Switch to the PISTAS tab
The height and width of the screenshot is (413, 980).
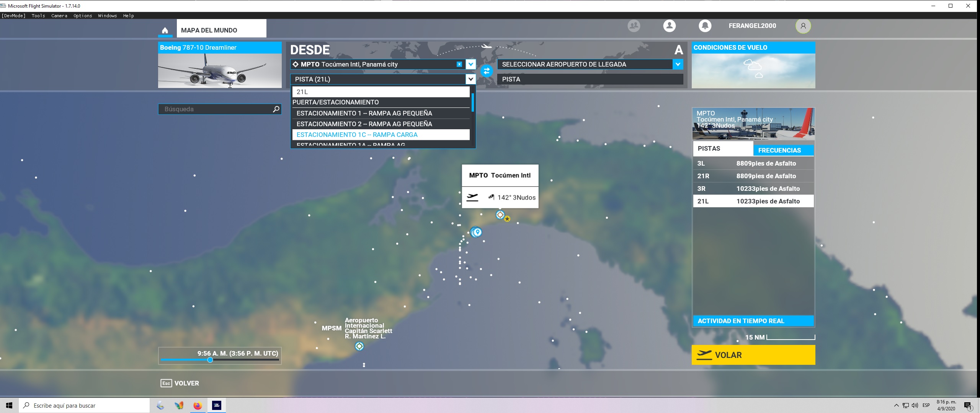(723, 148)
